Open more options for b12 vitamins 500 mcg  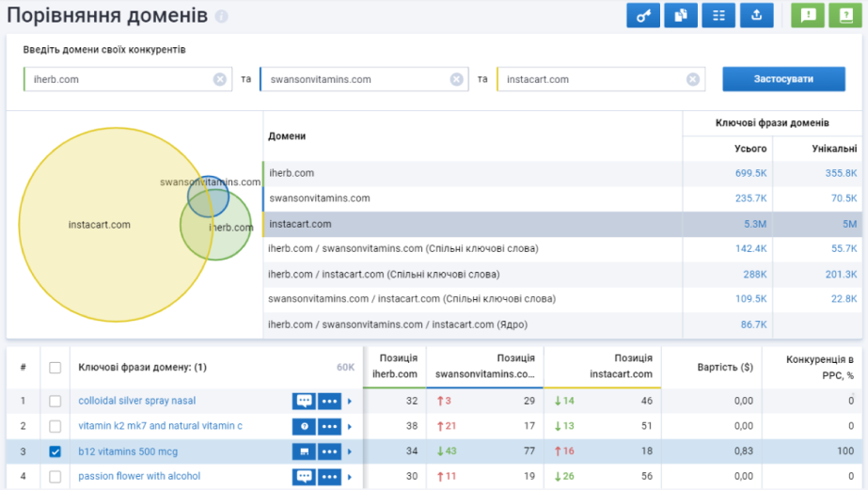point(329,451)
